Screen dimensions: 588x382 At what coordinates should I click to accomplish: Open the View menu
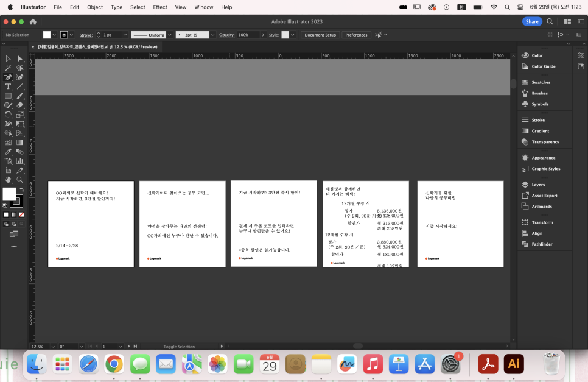pos(180,7)
